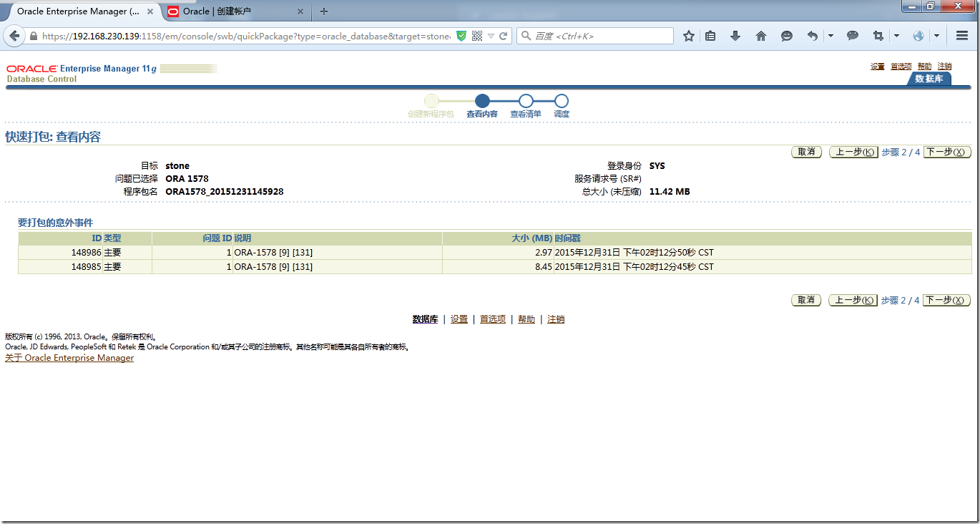Select the 数据库 tab
This screenshot has height=524, width=980.
928,79
